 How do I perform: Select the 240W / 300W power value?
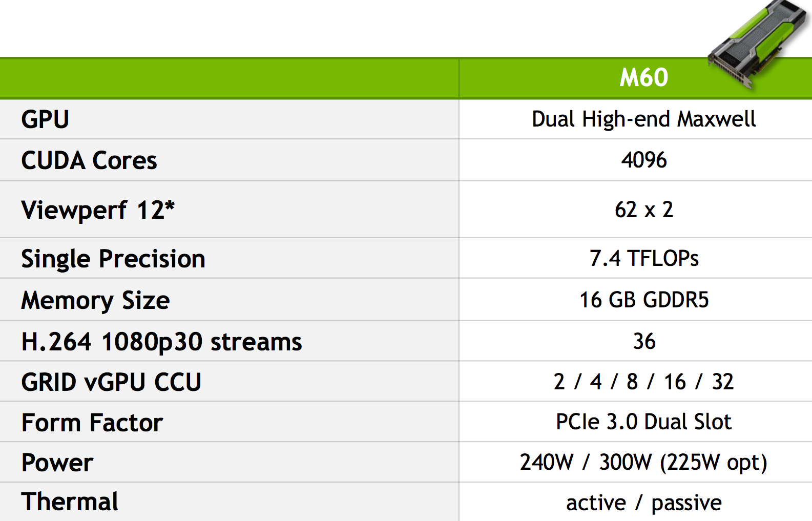pyautogui.click(x=643, y=462)
